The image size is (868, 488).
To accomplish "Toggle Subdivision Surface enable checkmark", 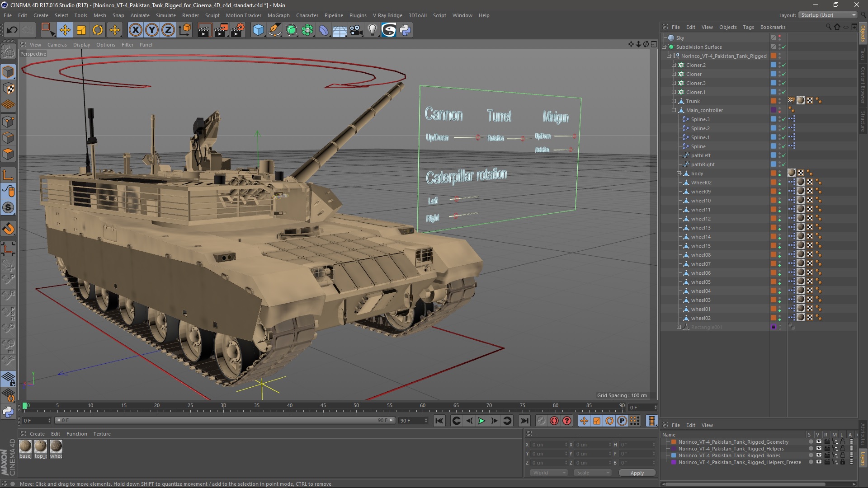I will (784, 47).
